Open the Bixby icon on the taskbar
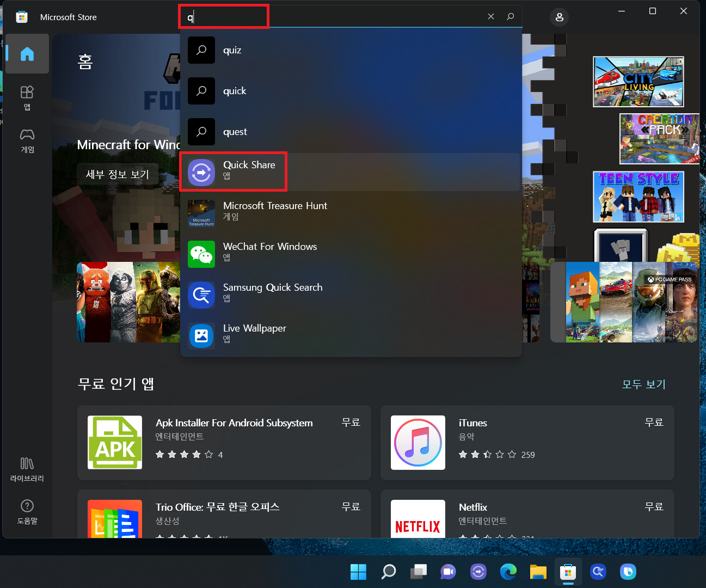Image resolution: width=706 pixels, height=588 pixels. click(628, 572)
